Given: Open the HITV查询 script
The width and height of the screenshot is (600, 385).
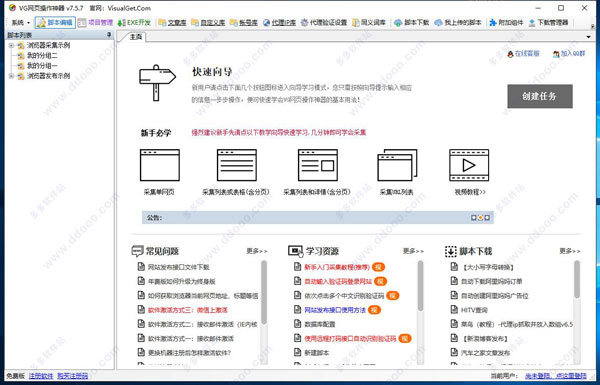Looking at the screenshot, I should click(x=474, y=310).
